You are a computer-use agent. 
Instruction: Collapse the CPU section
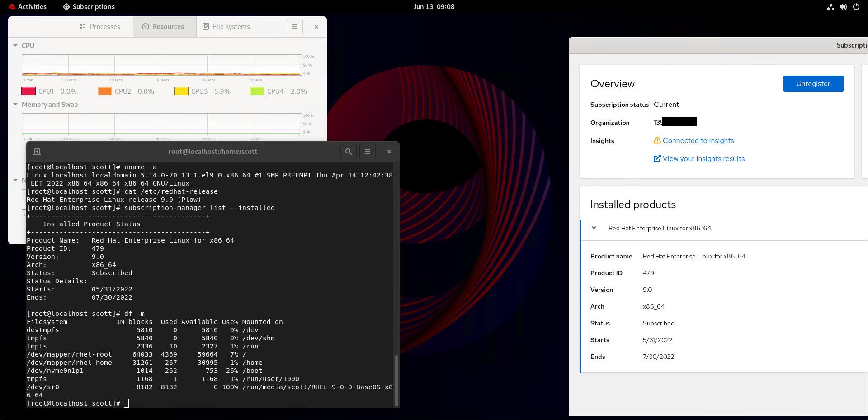15,45
